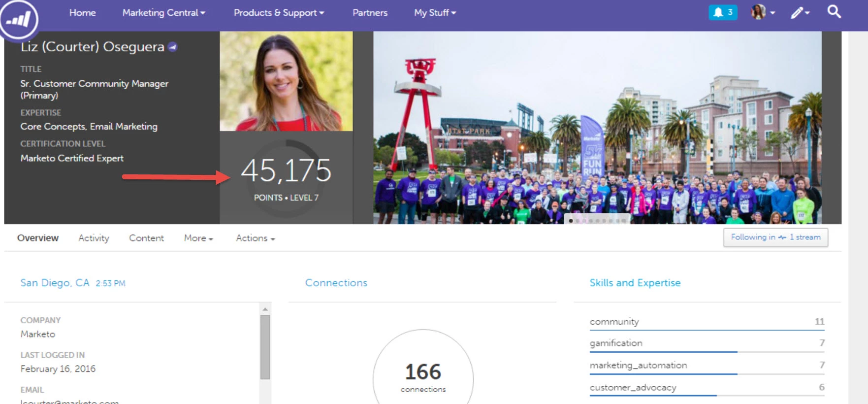Open search with the magnifier icon
This screenshot has height=404, width=868.
click(x=834, y=11)
